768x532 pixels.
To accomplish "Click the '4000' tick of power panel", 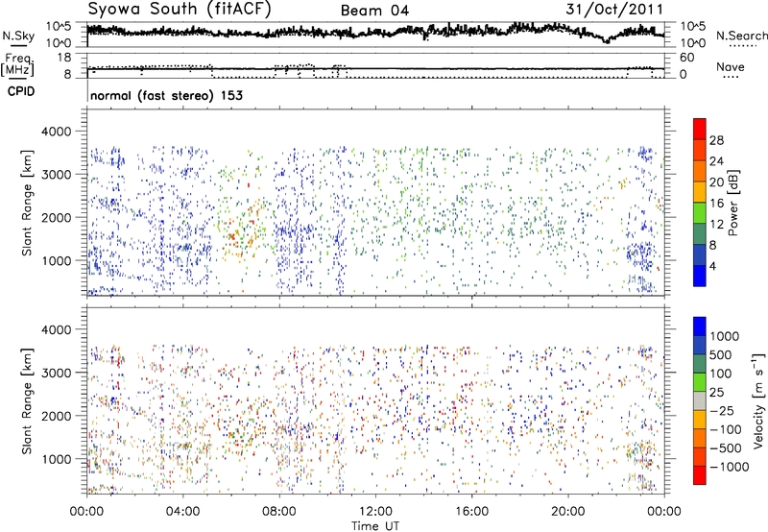I will pyautogui.click(x=56, y=132).
